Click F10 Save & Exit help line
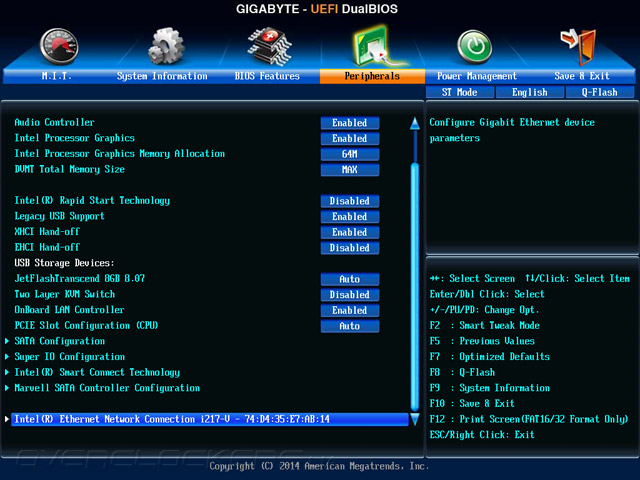 pyautogui.click(x=472, y=404)
